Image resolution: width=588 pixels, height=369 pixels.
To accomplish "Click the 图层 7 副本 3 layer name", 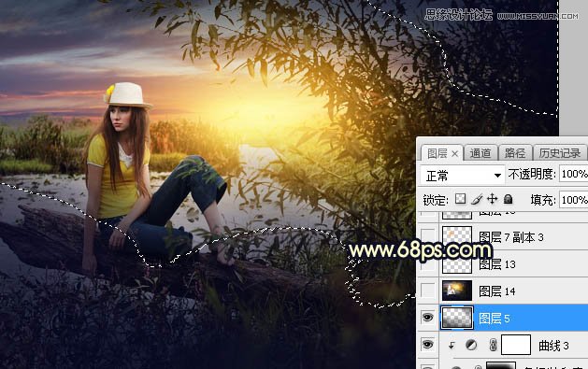I will tap(511, 237).
